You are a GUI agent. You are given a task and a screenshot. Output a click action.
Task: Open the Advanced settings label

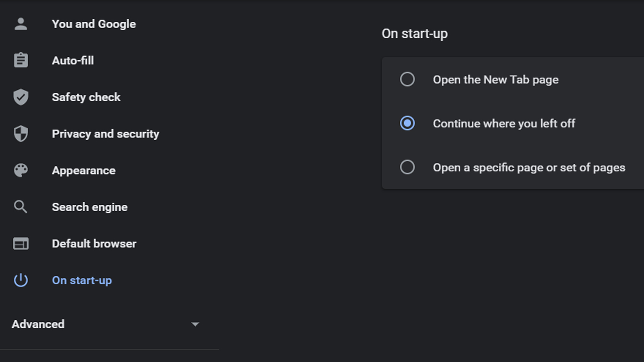38,324
